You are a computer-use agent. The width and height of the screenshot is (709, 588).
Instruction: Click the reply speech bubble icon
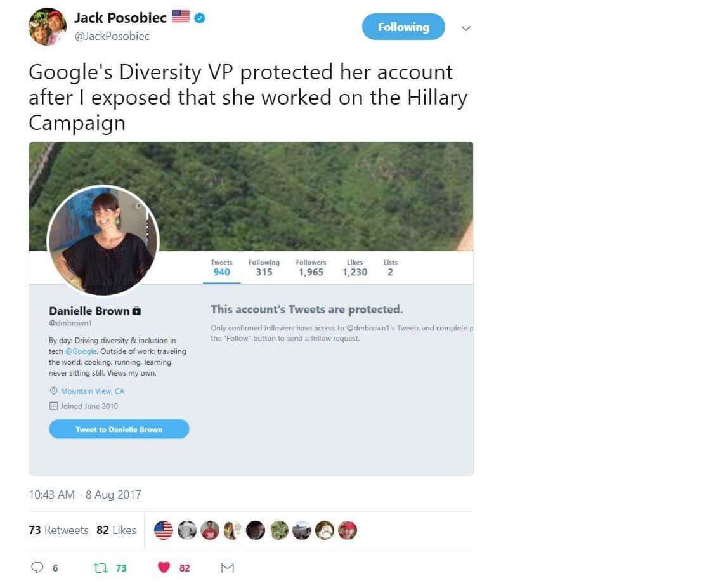pyautogui.click(x=37, y=567)
